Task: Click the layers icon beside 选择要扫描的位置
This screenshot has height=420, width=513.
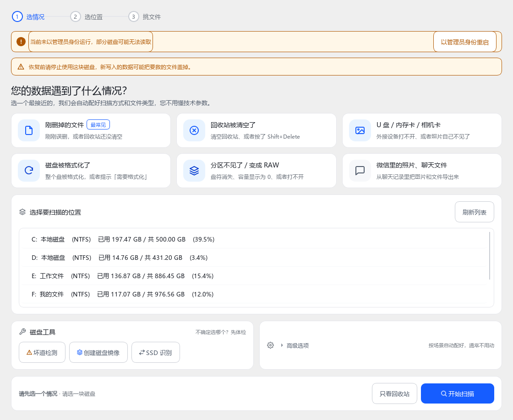Action: coord(22,212)
